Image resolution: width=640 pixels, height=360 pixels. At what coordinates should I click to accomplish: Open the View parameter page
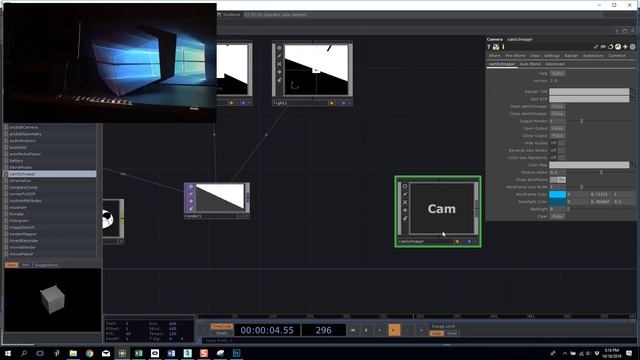point(535,56)
